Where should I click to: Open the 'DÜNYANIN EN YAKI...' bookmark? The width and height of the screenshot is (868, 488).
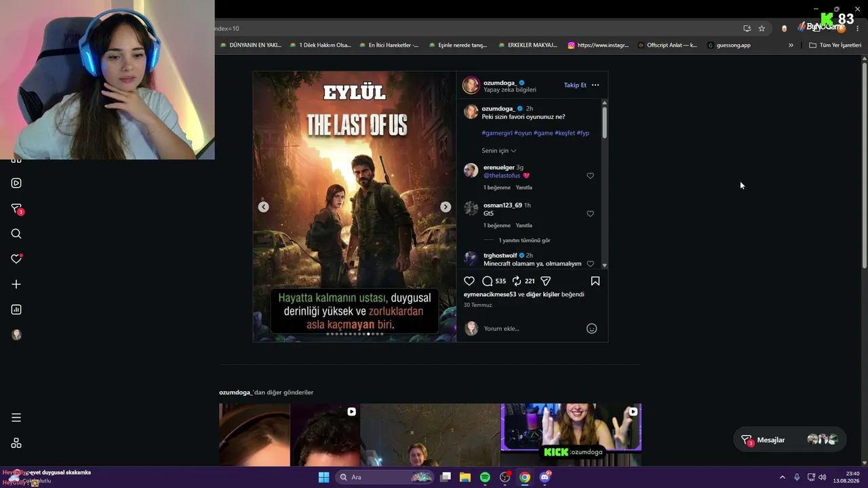pos(250,45)
